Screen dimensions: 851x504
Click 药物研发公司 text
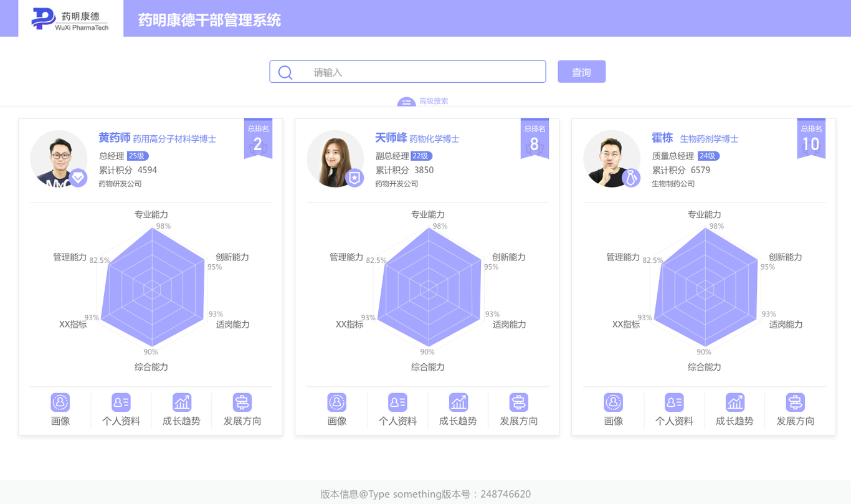point(120,184)
